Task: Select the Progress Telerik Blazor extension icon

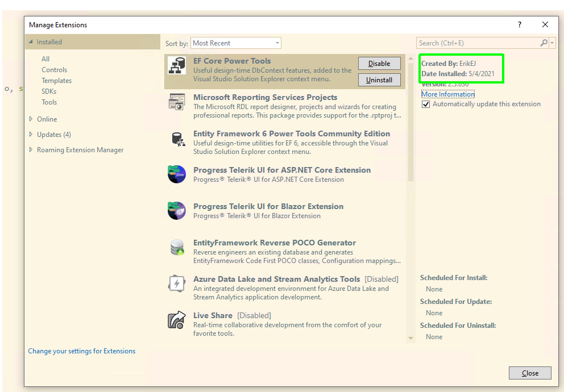Action: click(177, 210)
